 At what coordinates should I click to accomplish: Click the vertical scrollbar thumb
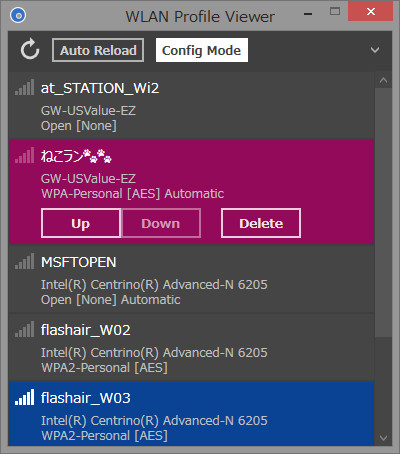click(x=383, y=213)
